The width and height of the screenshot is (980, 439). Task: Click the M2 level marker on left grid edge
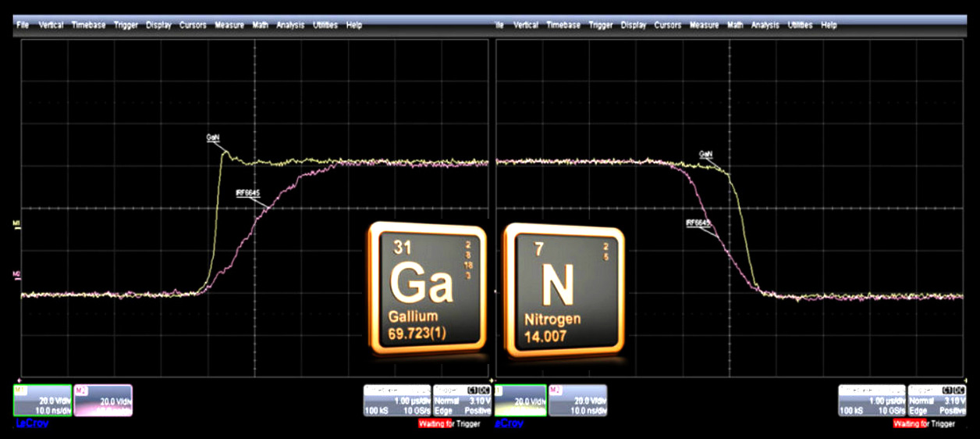click(x=16, y=273)
